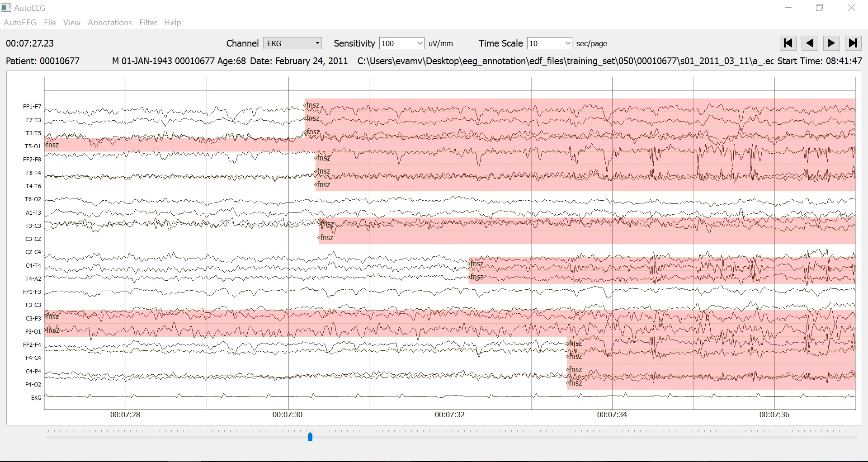The width and height of the screenshot is (868, 462).
Task: Open the Channel dropdown showing EKG
Action: click(x=292, y=43)
